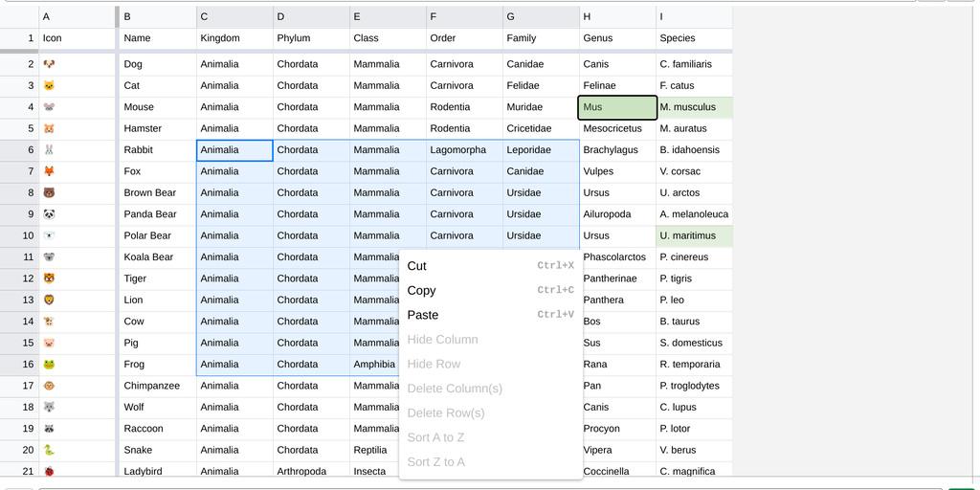Viewport: 980px width, 490px height.
Task: Click the U. maritimus species cell
Action: point(694,235)
